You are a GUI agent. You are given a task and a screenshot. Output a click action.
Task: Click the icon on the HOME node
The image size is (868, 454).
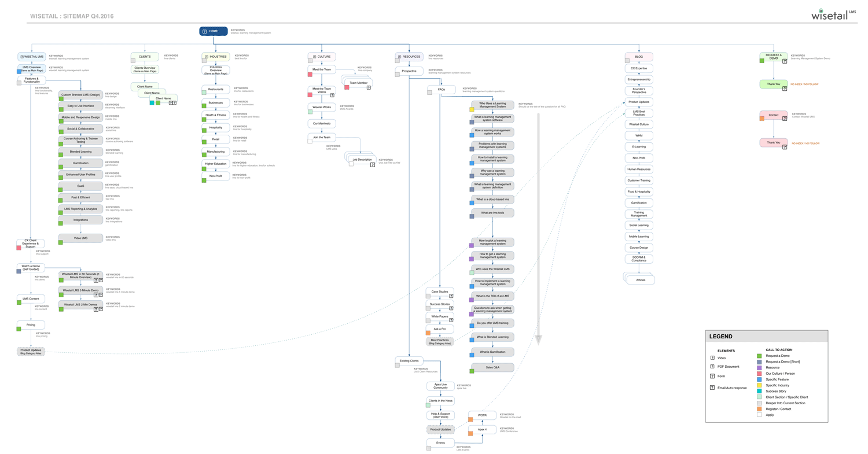[205, 31]
